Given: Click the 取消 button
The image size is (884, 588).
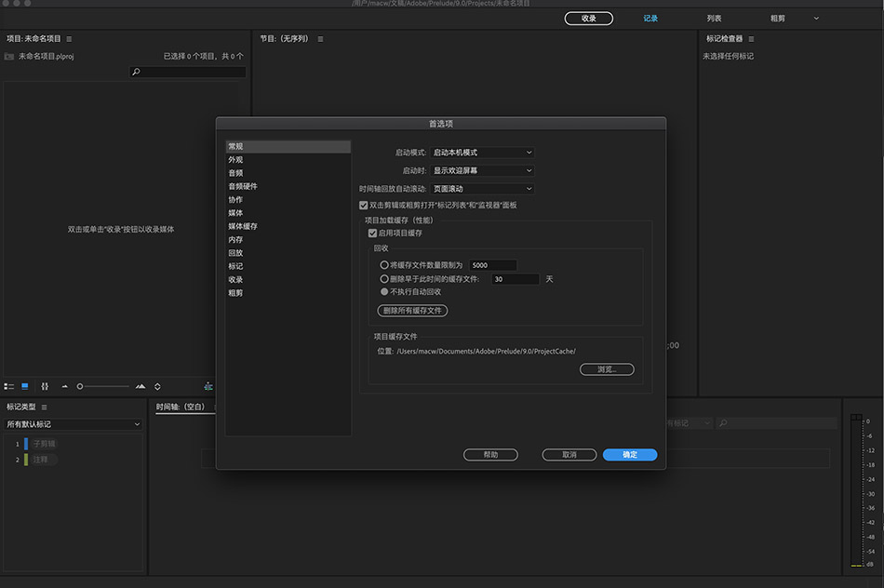Looking at the screenshot, I should pos(569,454).
